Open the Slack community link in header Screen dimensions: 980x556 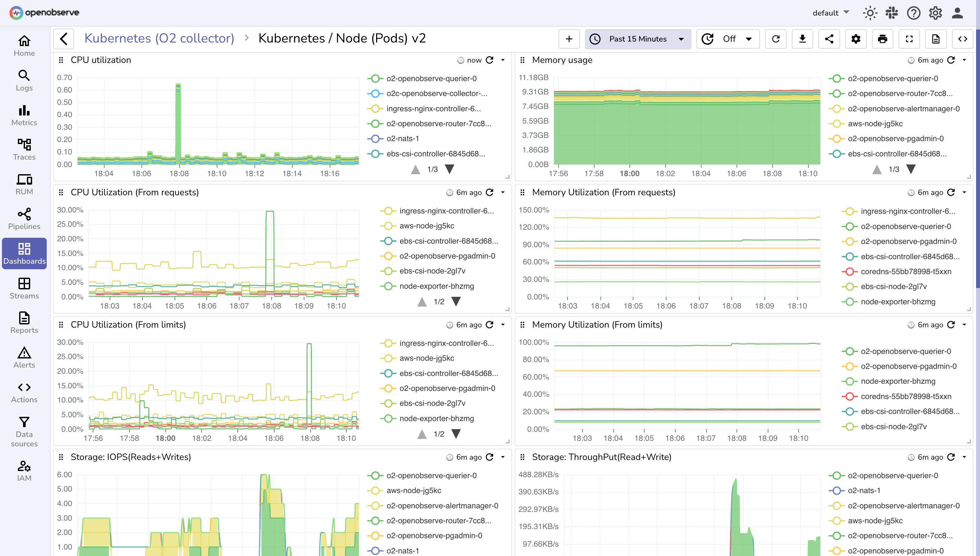click(x=891, y=13)
